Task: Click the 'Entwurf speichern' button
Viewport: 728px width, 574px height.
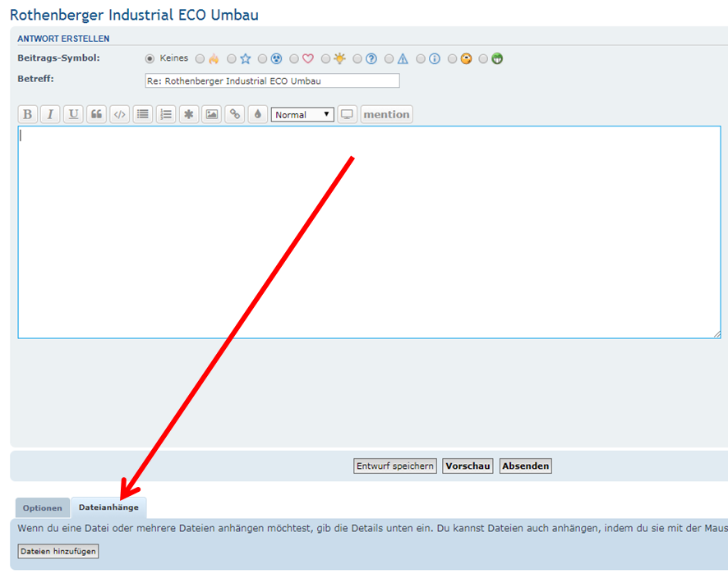Action: point(395,466)
